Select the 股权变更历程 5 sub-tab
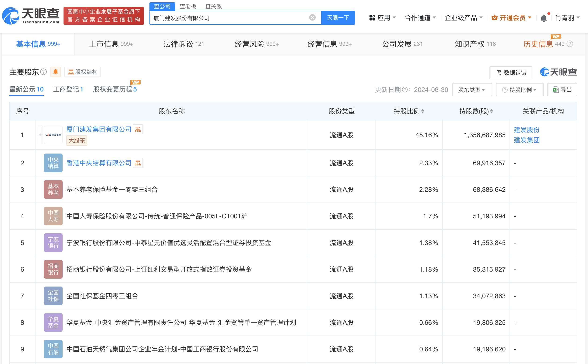The image size is (588, 364). 115,89
